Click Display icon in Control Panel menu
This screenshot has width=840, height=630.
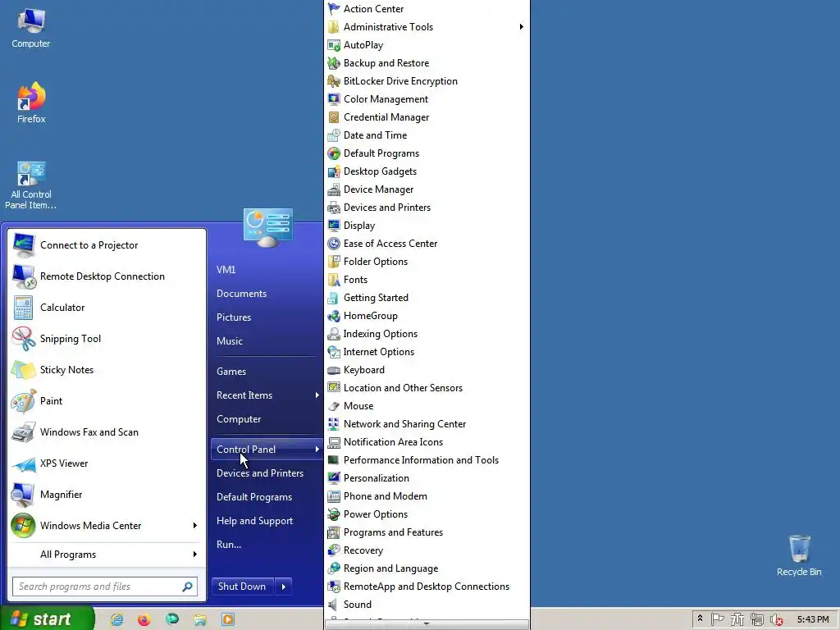pos(334,226)
